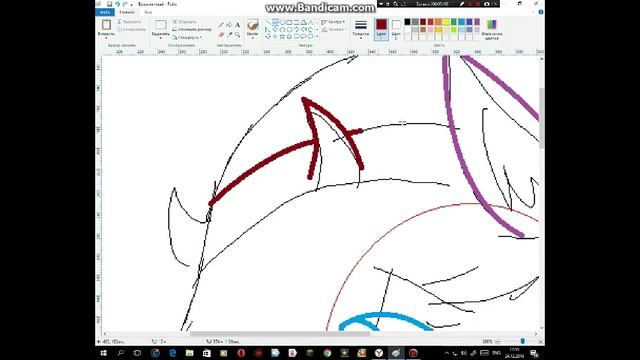Pick the purple palette swatch
Image resolution: width=640 pixels, height=360 pixels.
[477, 22]
